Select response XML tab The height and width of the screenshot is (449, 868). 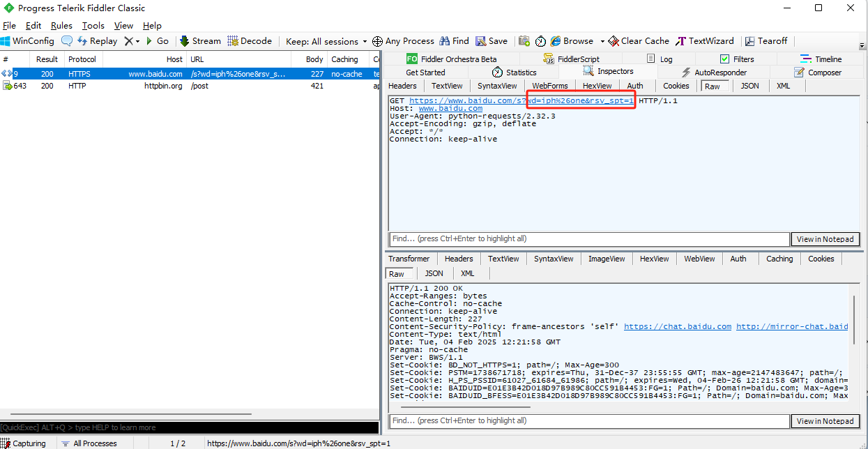[x=467, y=274]
